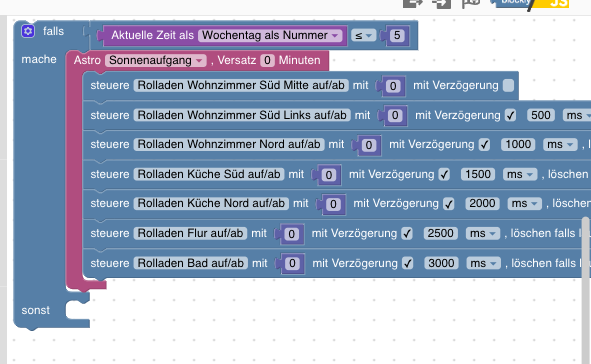Image resolution: width=591 pixels, height=364 pixels.
Task: Select object 'Rolladen Wohnzimmer Süd Links auf/ab'
Action: tap(242, 115)
